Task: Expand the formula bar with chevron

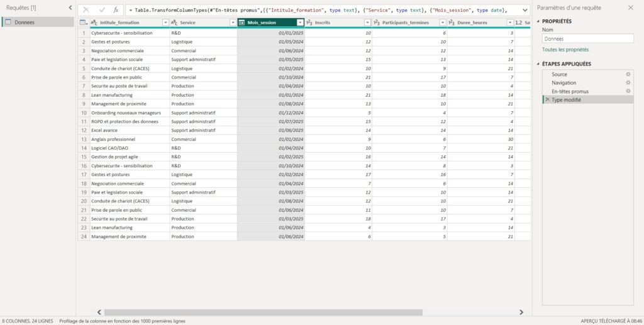Action: pyautogui.click(x=525, y=10)
